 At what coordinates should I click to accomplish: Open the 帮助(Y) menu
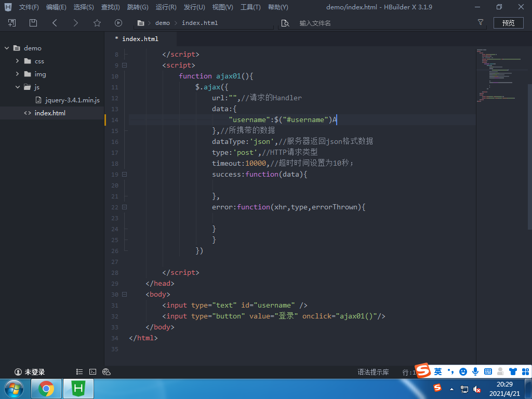(x=278, y=7)
